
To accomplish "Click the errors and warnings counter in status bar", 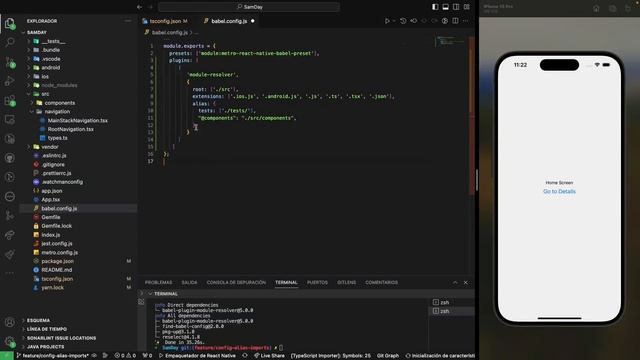I will [125, 356].
